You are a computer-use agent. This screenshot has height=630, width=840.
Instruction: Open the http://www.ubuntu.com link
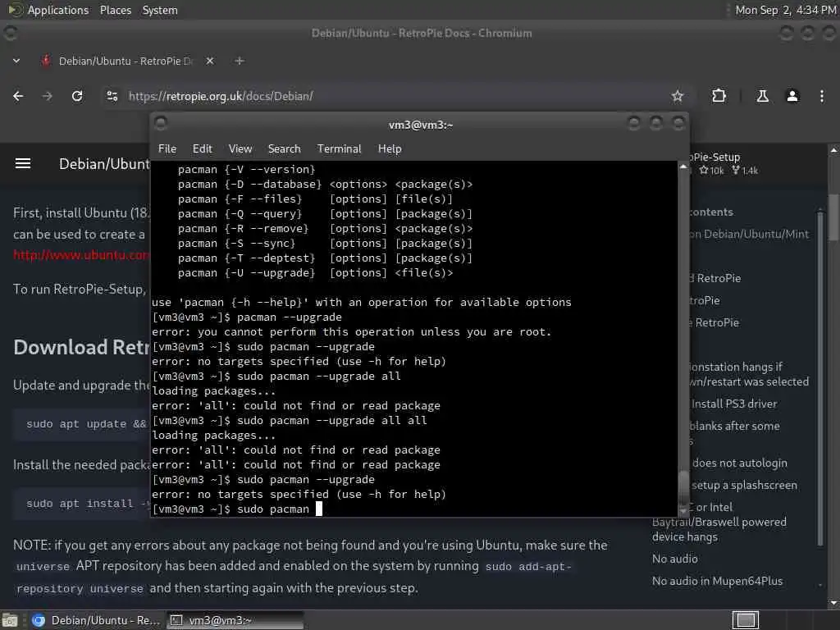tap(81, 255)
